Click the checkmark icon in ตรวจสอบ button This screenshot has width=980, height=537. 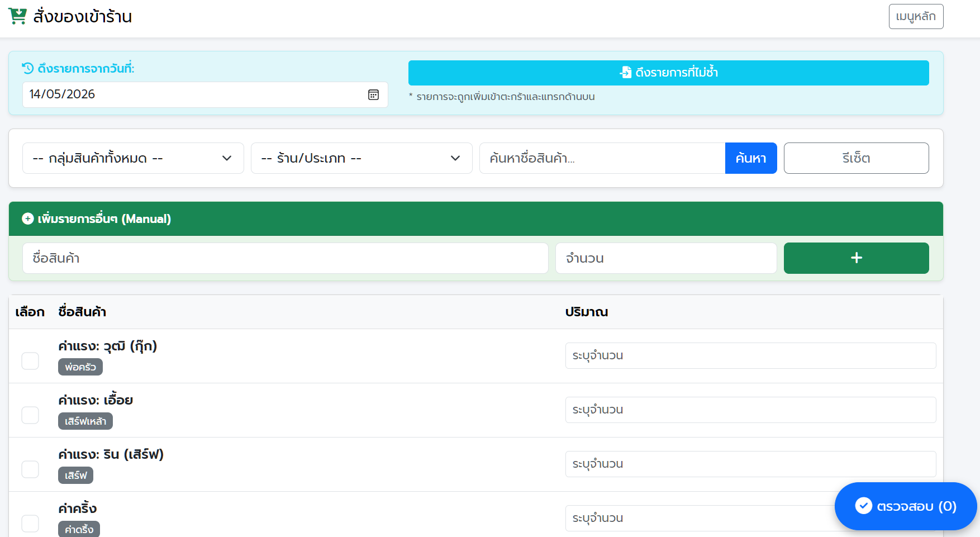863,506
